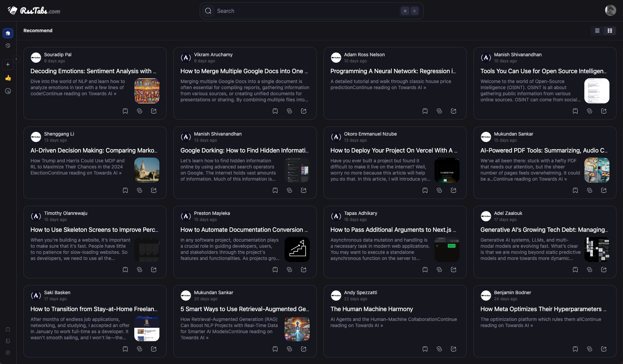Viewport: 623px width, 364px height.
Task: Click the thumbs-up emoji in the sidebar
Action: coord(8,78)
